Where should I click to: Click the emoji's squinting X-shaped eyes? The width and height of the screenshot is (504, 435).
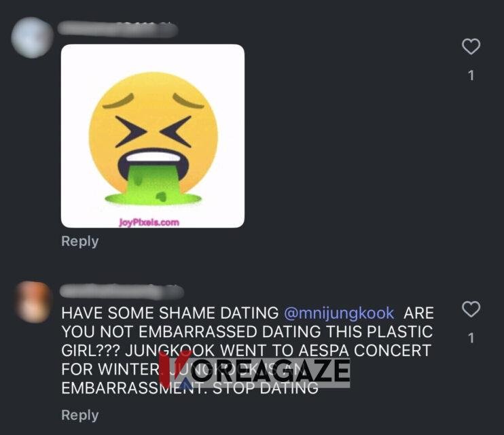click(x=154, y=132)
